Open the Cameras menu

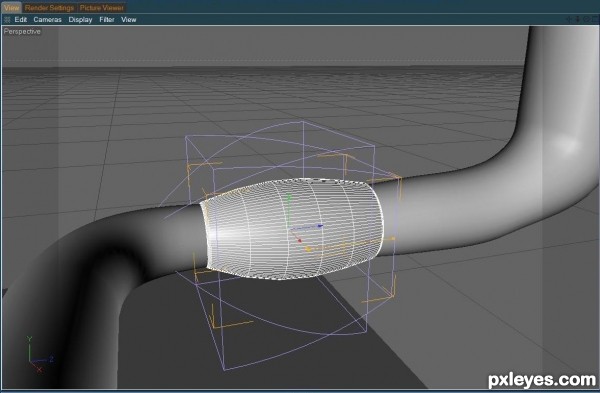point(47,20)
